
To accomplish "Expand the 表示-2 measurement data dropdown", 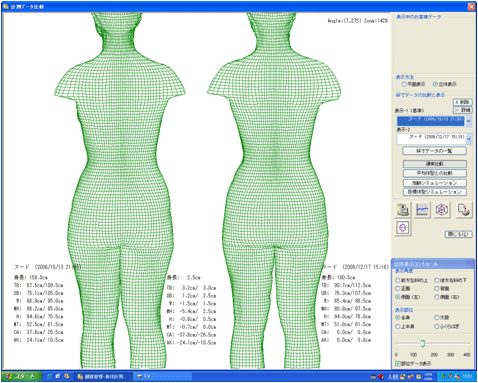I will point(469,139).
